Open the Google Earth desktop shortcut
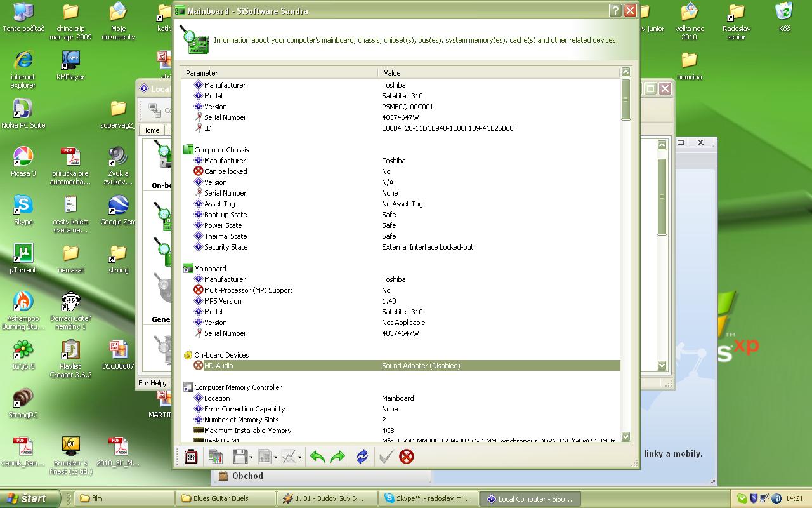This screenshot has width=812, height=508. coord(118,211)
